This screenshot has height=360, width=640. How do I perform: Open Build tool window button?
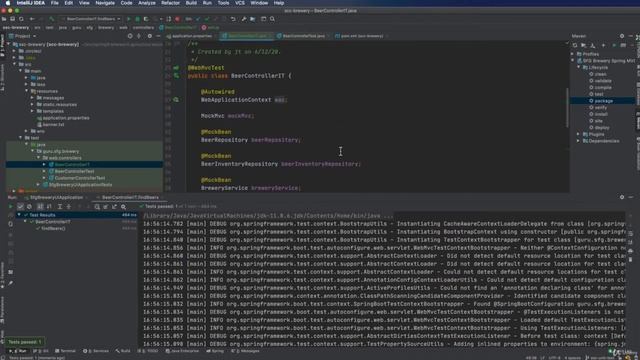[x=123, y=351]
